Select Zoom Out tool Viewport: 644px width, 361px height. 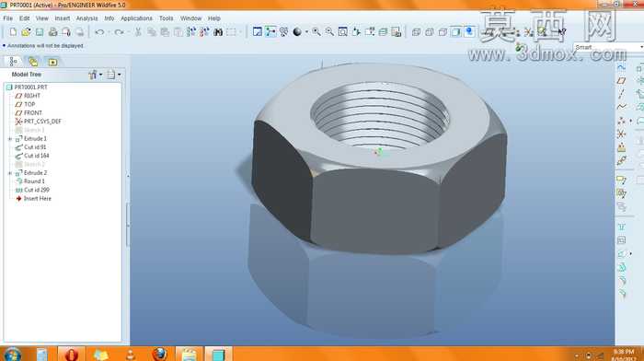point(329,31)
